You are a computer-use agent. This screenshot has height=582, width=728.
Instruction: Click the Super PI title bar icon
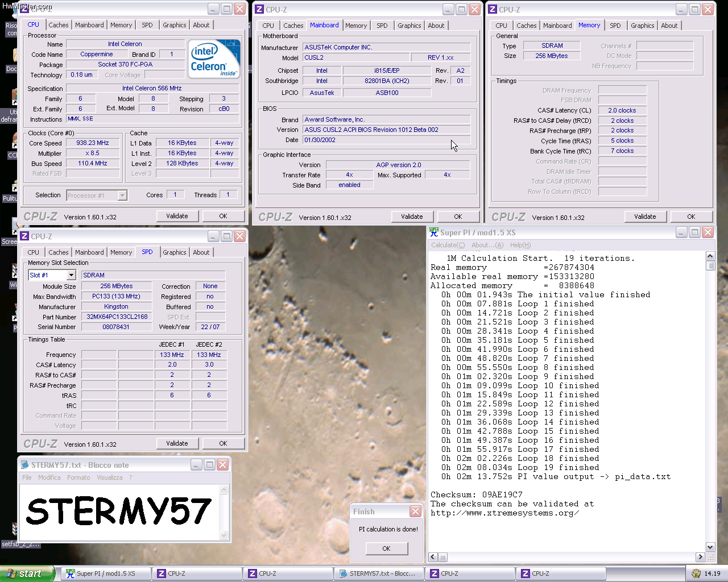click(434, 232)
